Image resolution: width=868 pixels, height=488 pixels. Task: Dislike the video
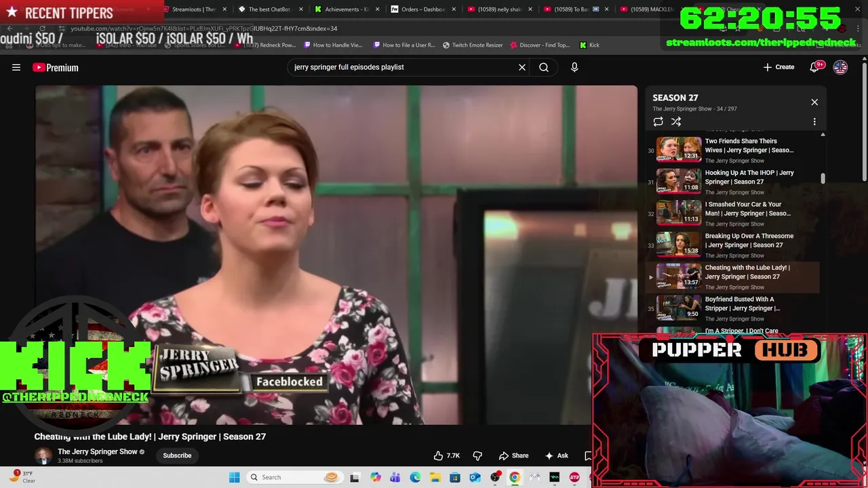coord(477,455)
